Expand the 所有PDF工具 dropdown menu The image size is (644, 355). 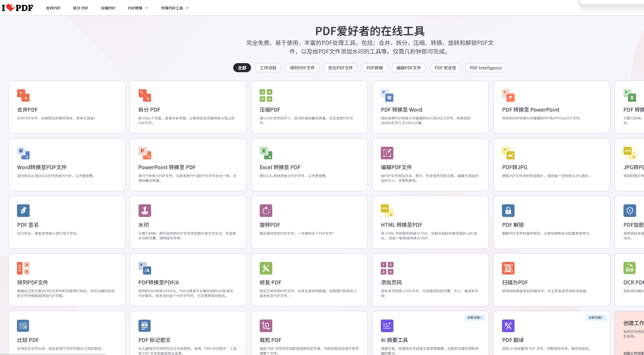point(175,8)
